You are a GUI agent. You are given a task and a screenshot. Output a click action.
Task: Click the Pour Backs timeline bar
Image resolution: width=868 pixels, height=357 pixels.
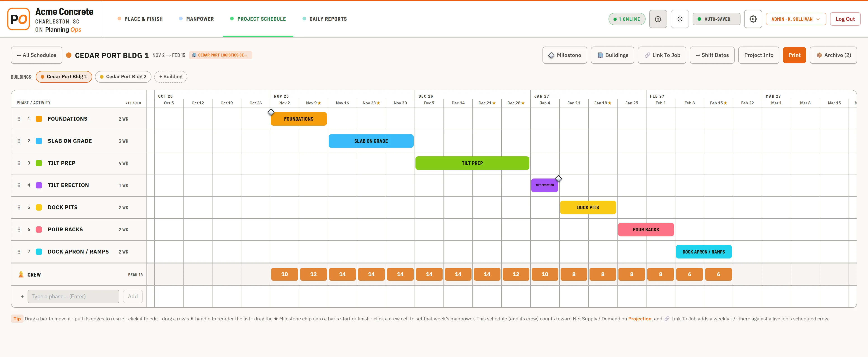(646, 230)
